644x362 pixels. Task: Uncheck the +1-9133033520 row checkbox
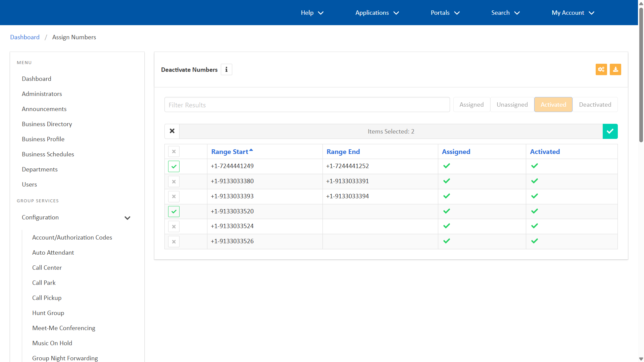click(174, 211)
